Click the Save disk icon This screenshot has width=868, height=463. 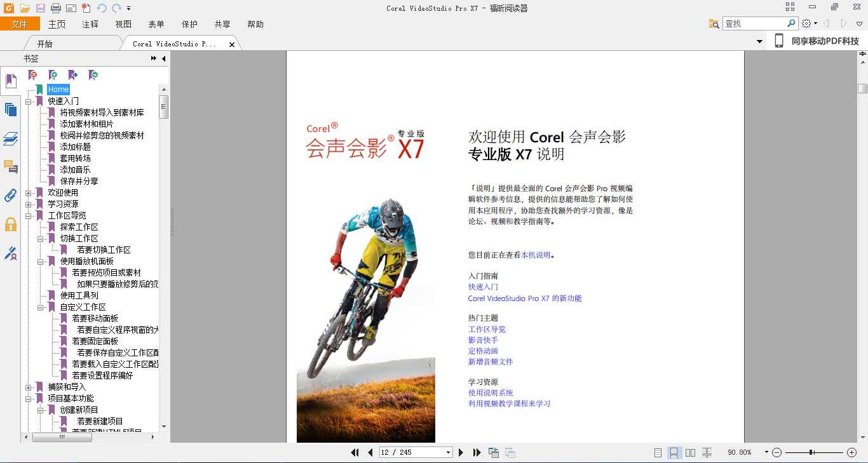[41, 8]
